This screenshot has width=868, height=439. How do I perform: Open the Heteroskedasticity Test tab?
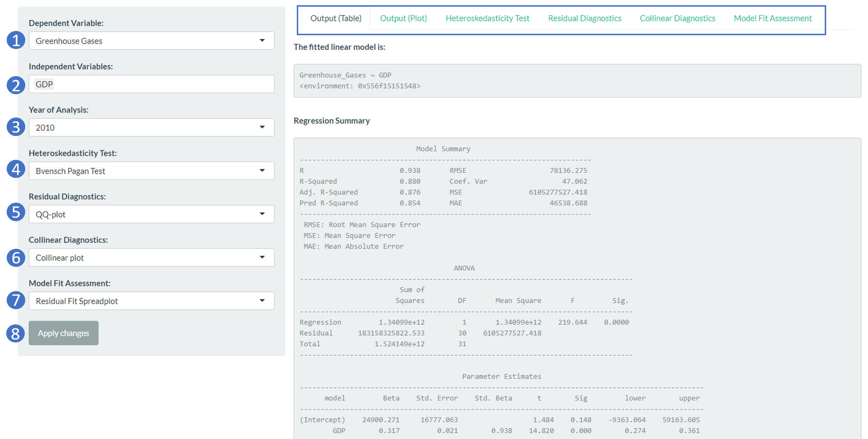pyautogui.click(x=487, y=19)
